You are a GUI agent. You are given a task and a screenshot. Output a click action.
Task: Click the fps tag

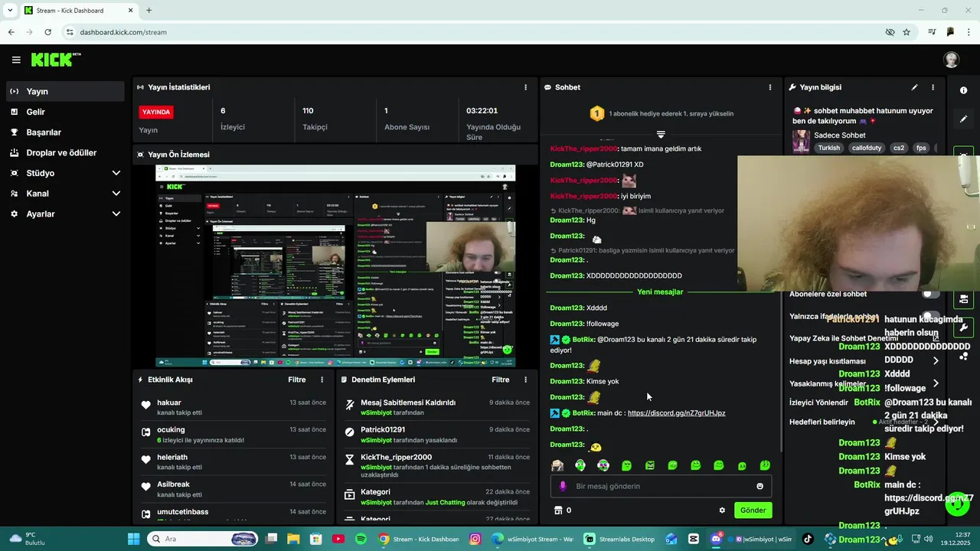coord(921,148)
